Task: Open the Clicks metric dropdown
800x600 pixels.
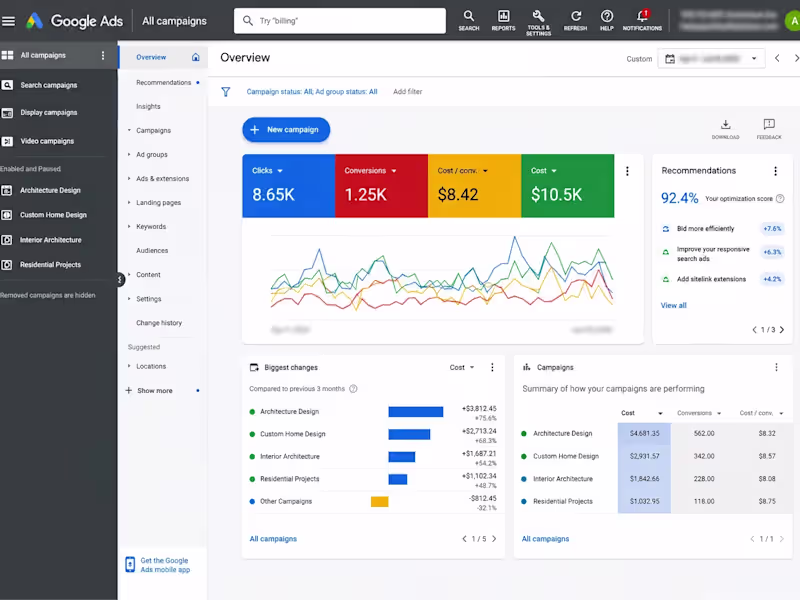Action: [x=280, y=171]
